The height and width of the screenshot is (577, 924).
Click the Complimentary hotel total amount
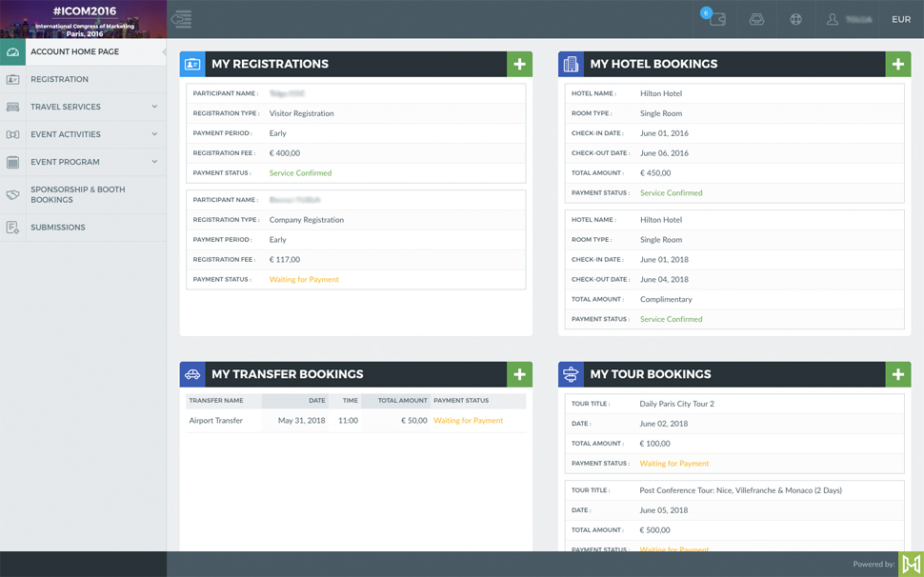tap(666, 300)
